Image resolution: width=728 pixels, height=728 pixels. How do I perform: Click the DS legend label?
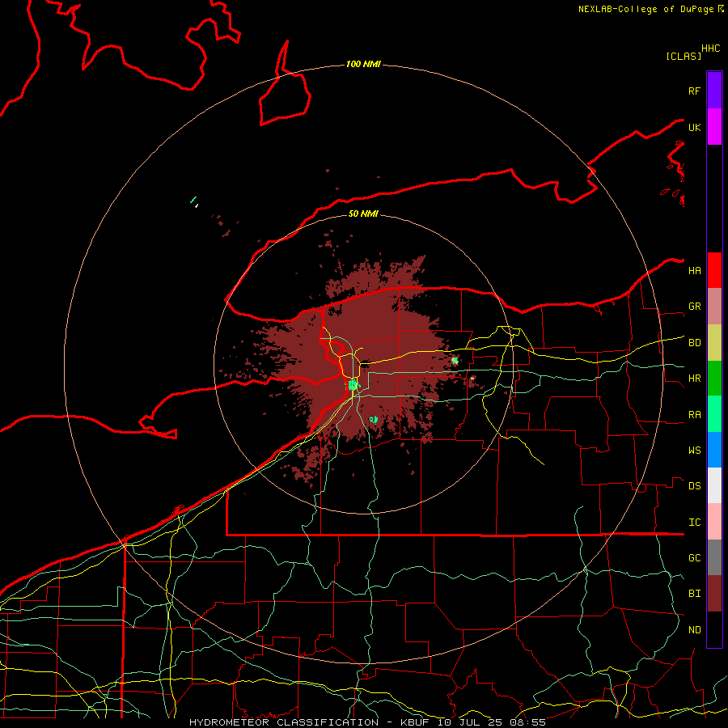tap(695, 486)
